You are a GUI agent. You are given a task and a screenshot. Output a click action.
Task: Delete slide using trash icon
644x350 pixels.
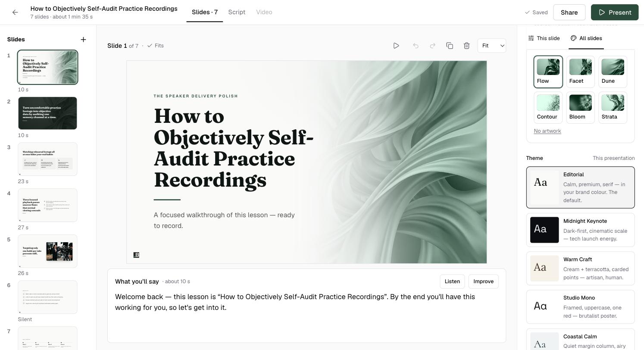pos(466,46)
